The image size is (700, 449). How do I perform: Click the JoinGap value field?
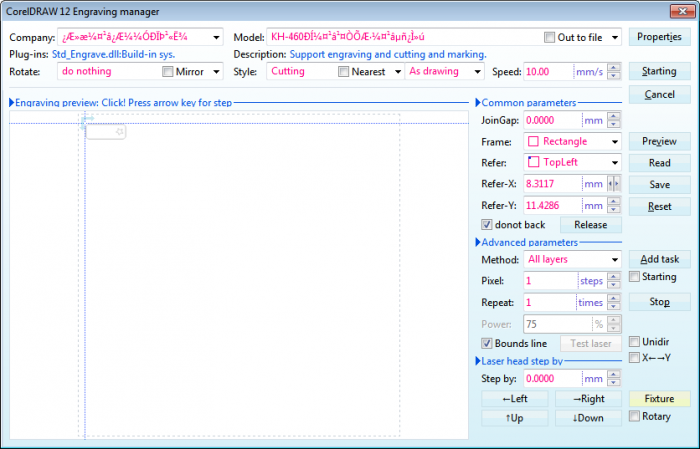click(553, 120)
